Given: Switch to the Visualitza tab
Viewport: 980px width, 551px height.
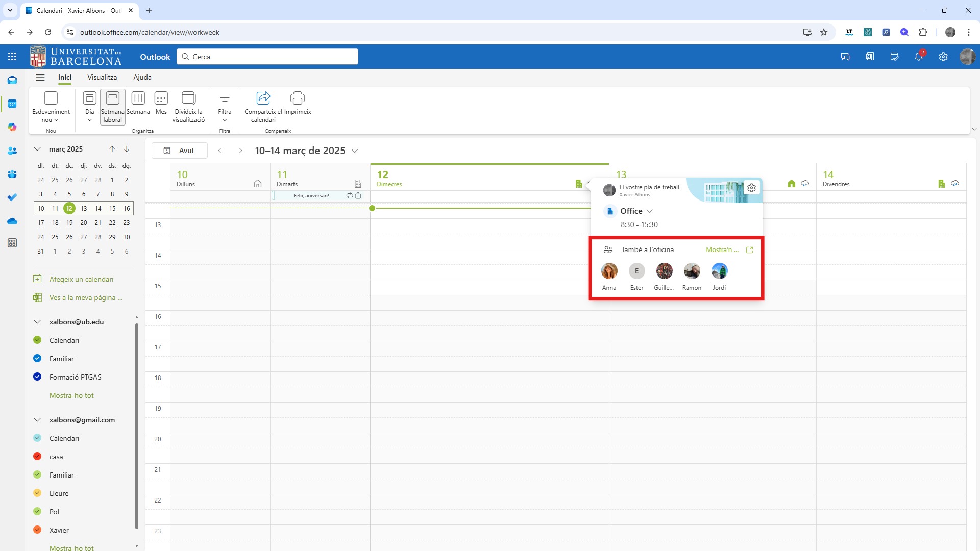Looking at the screenshot, I should (102, 77).
